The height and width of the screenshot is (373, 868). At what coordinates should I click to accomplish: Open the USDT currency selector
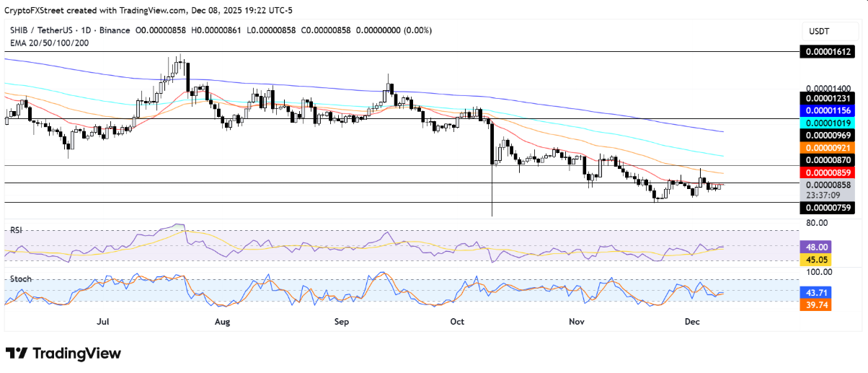821,31
